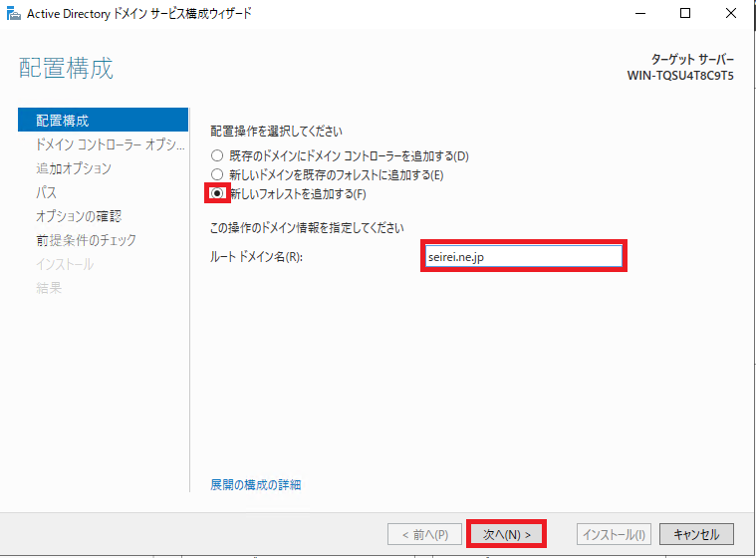Click the ターゲット サーバー label
Screen dimensions: 756x558
[693, 60]
